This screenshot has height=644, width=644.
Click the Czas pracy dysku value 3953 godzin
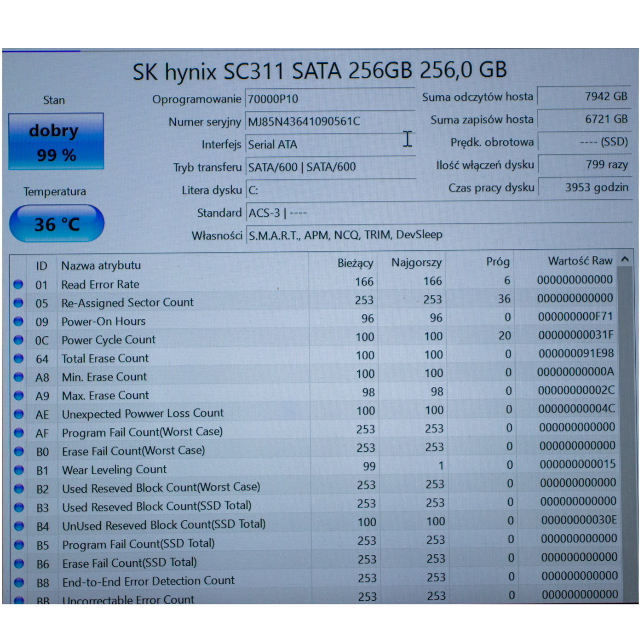click(584, 187)
